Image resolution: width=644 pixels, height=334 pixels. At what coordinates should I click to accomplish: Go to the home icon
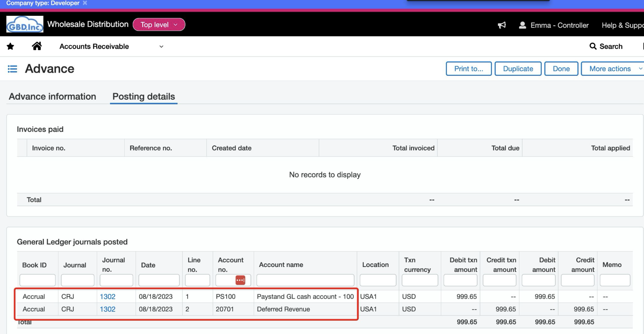37,46
